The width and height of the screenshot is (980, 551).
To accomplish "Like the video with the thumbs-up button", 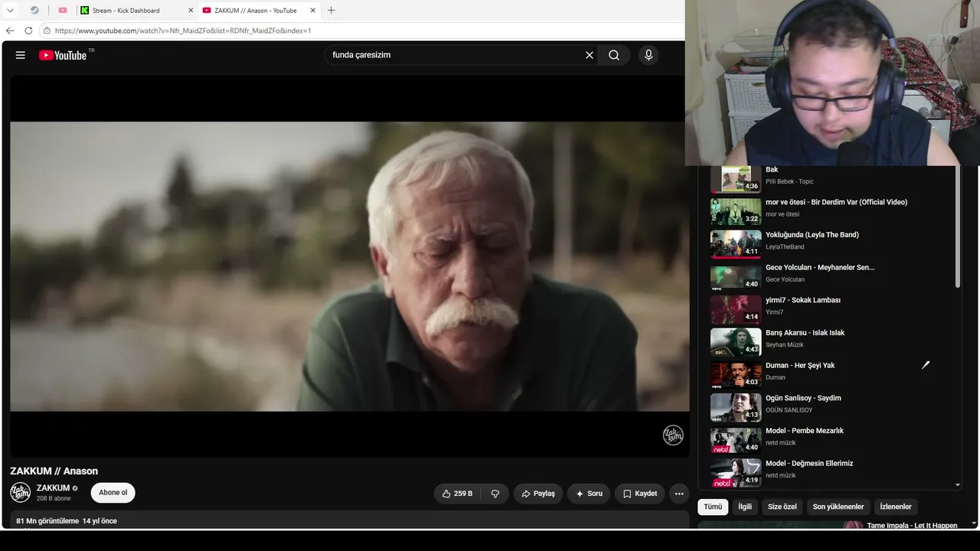I will 458,494.
